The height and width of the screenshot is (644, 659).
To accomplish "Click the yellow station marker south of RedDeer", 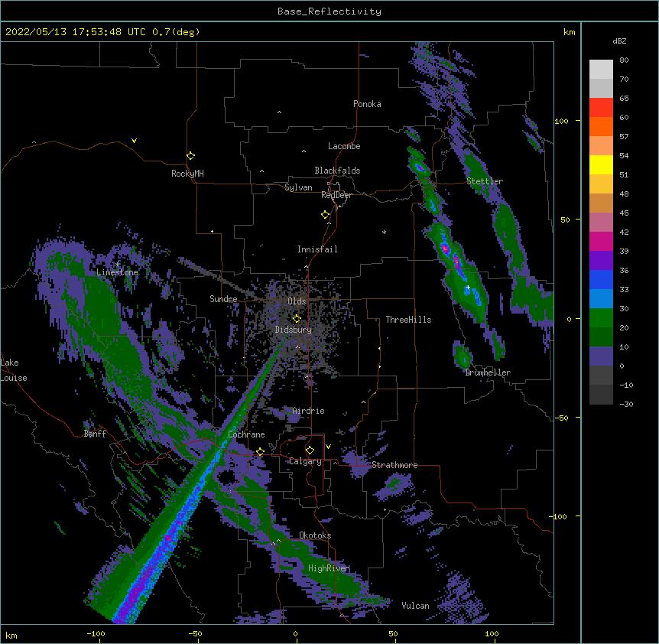I will pyautogui.click(x=325, y=215).
